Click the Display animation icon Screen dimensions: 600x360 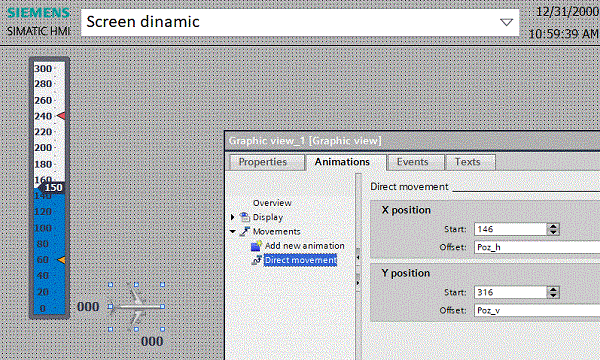245,217
